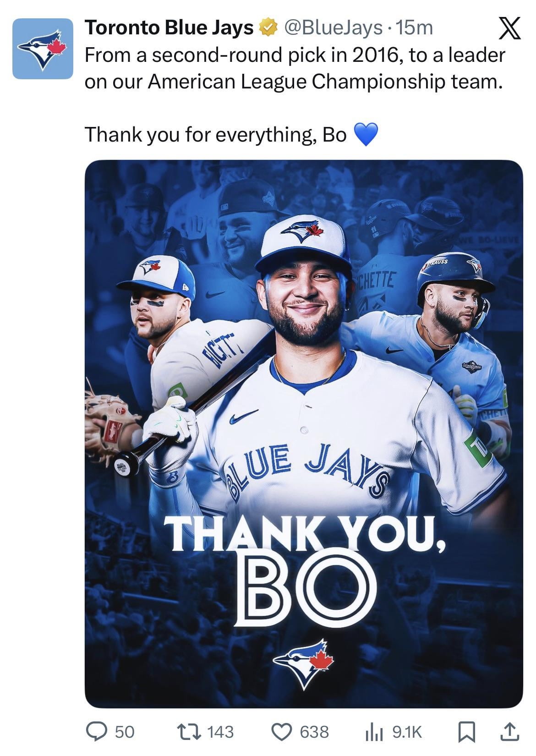Viewport: 536px width, 756px height.
Task: Click the X logo icon
Action: tap(509, 28)
